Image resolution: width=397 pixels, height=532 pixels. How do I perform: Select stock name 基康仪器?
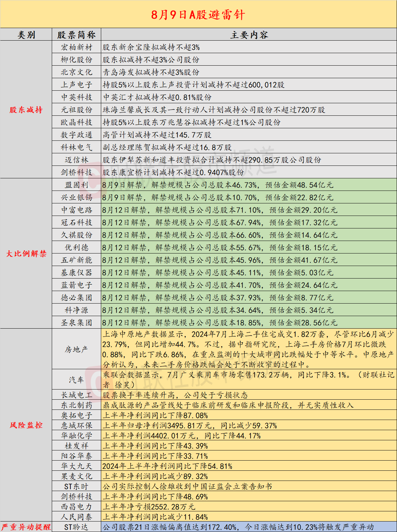76,273
